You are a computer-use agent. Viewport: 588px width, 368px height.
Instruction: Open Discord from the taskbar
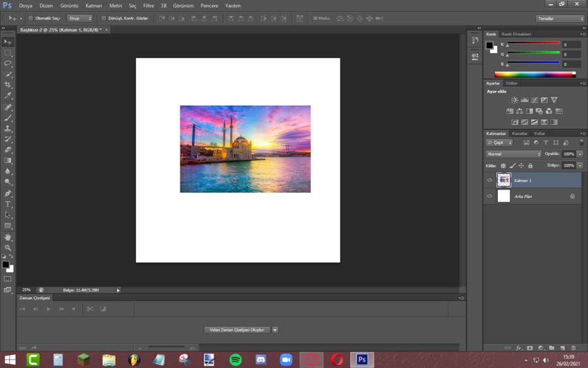(261, 360)
